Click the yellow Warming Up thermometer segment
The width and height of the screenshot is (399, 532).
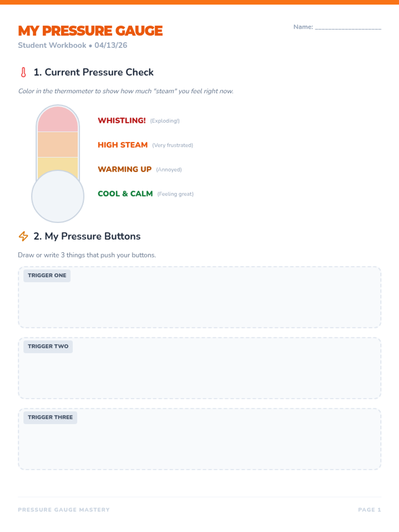58,164
